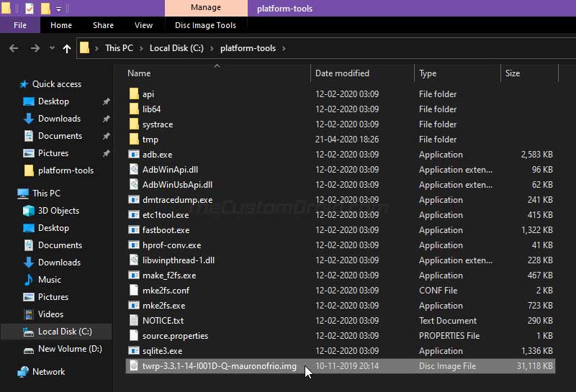
Task: Click the Forward navigation arrow
Action: [x=35, y=48]
